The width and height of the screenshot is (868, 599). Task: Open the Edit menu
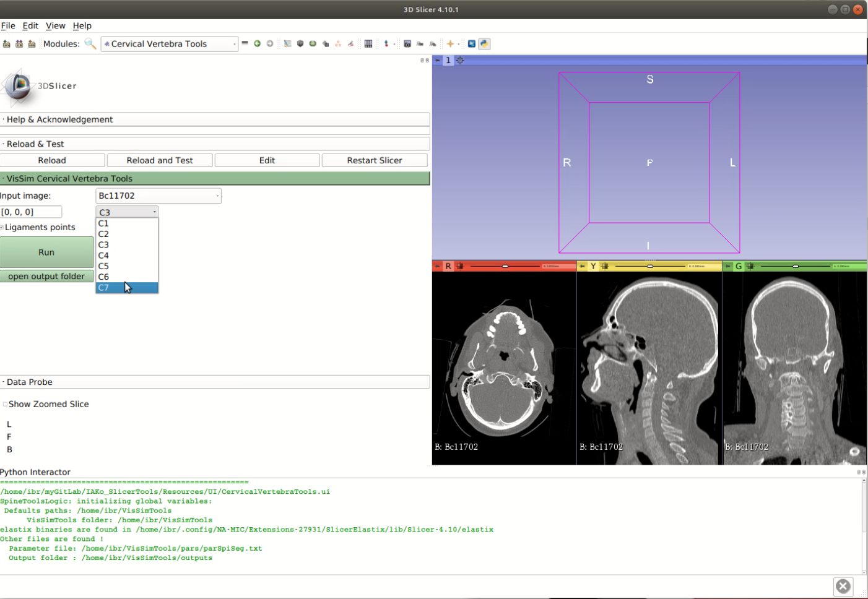point(30,25)
